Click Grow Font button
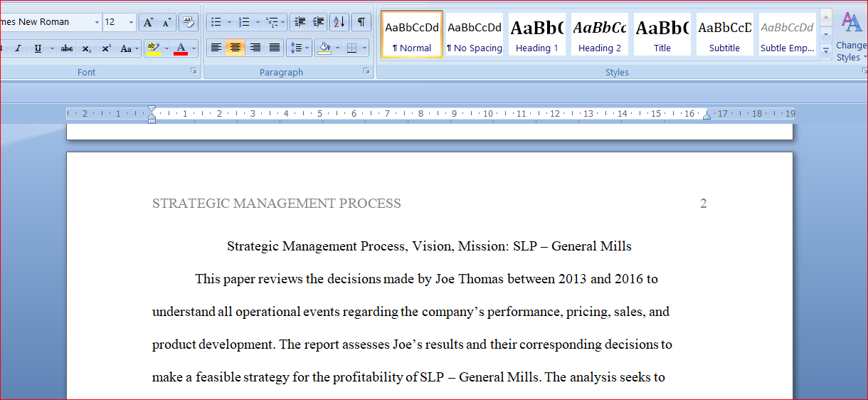Viewport: 868px width, 400px height. click(x=148, y=22)
